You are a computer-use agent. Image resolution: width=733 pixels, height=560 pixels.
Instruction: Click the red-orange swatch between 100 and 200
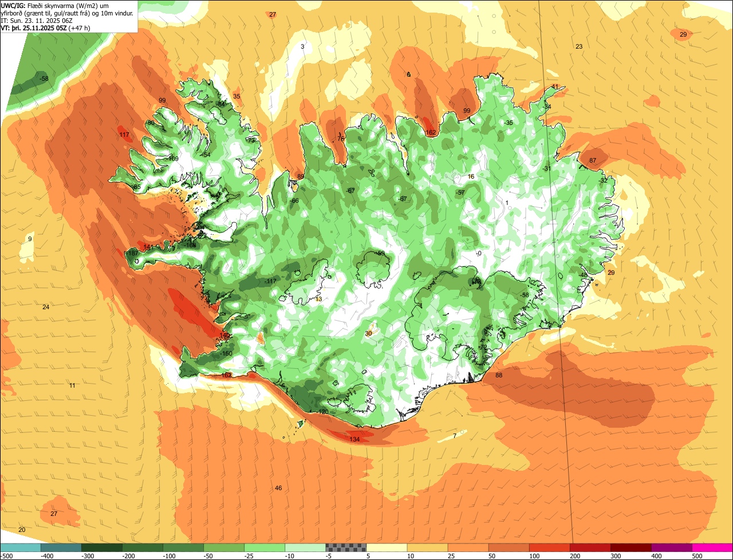click(x=549, y=548)
